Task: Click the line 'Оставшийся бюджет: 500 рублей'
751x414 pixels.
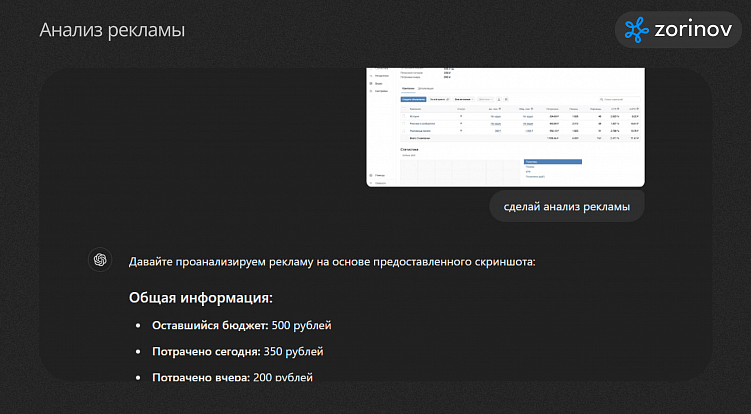Action: click(x=241, y=325)
